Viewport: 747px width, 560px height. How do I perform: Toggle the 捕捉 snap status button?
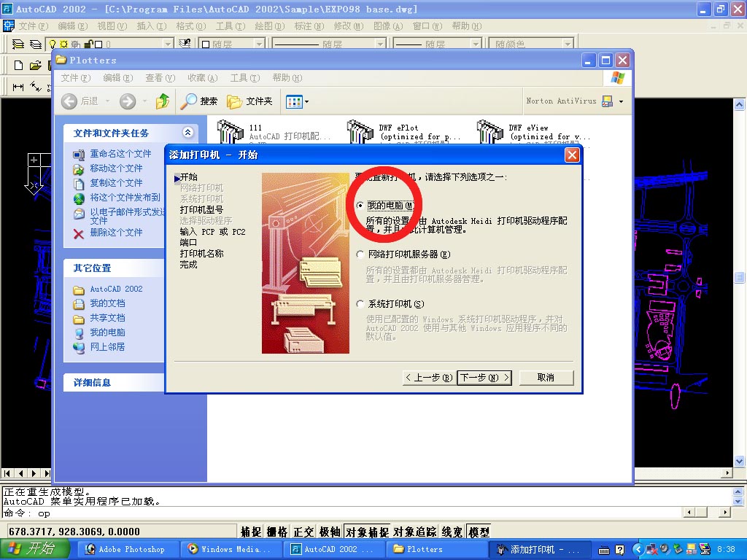tap(251, 532)
